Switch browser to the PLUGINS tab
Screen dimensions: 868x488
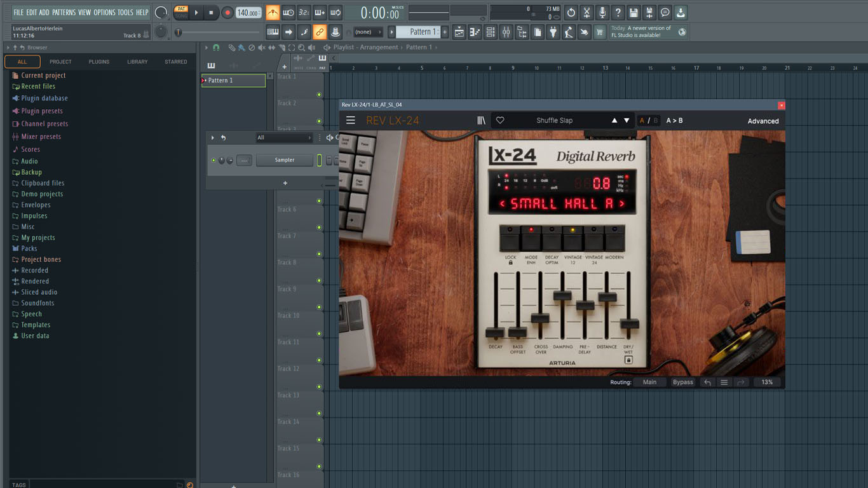tap(99, 62)
